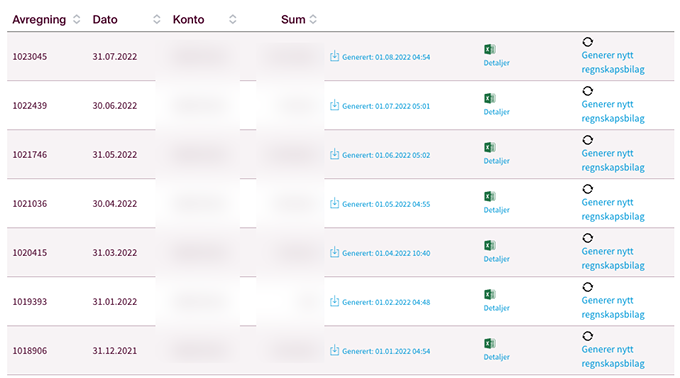Click date cell 31.03.2022
Screen dimensions: 680x378
tap(114, 253)
